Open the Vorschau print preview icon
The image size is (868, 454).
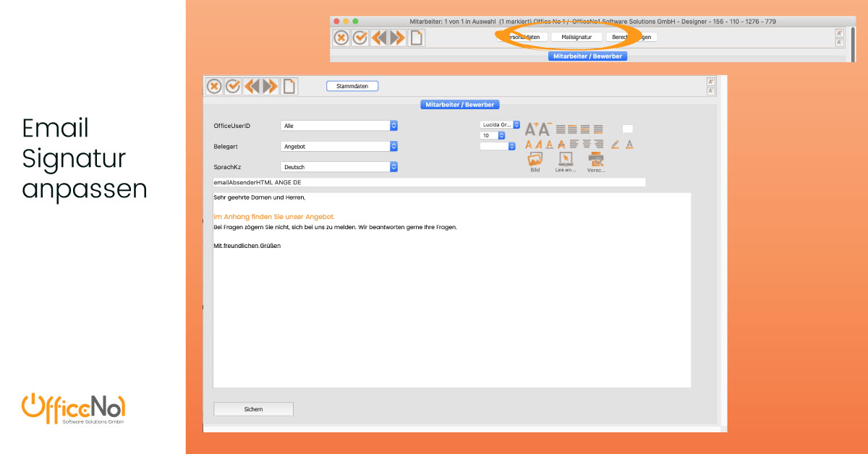pyautogui.click(x=596, y=160)
